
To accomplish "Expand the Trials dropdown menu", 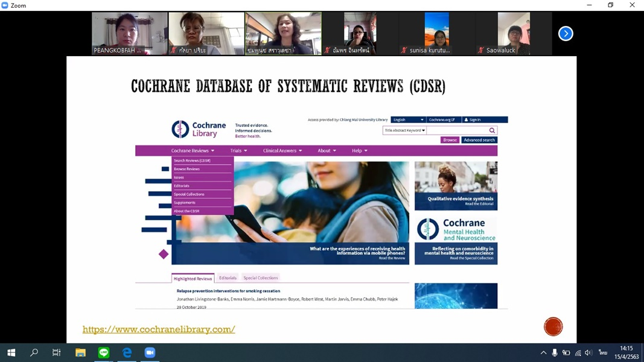I will [237, 150].
